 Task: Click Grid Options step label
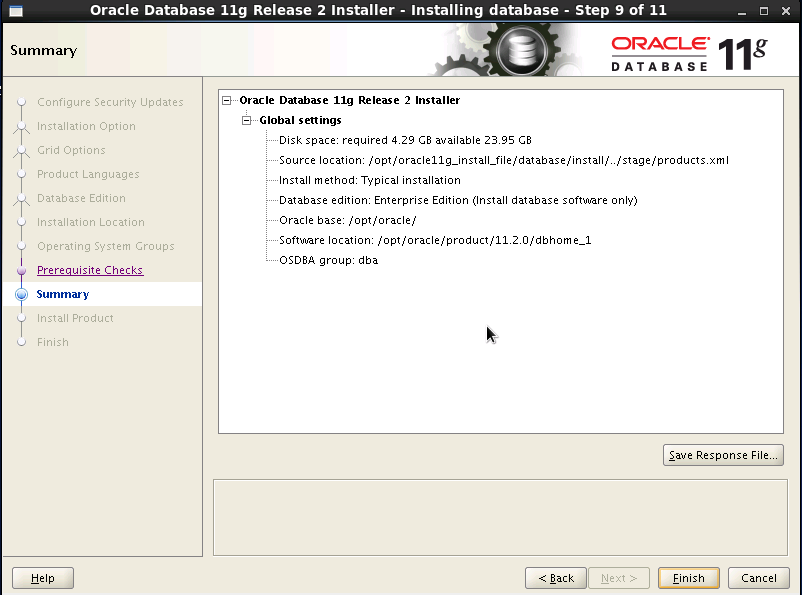[x=71, y=150]
